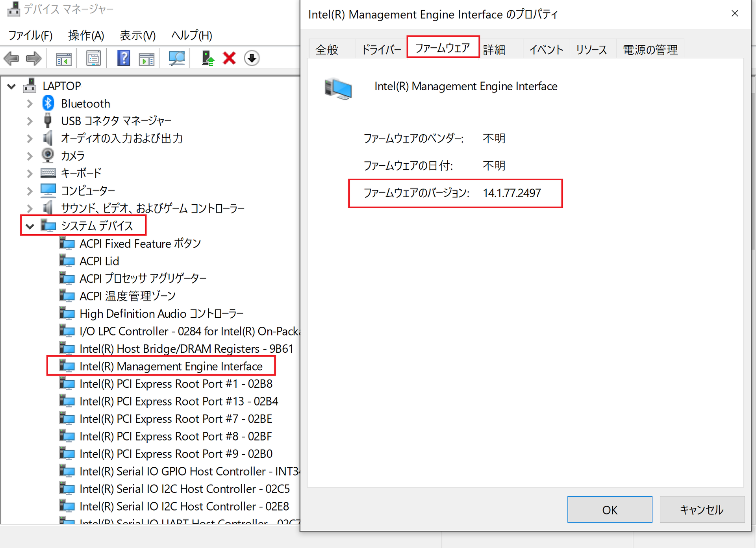Click the action pane toolbar icon

pos(146,59)
